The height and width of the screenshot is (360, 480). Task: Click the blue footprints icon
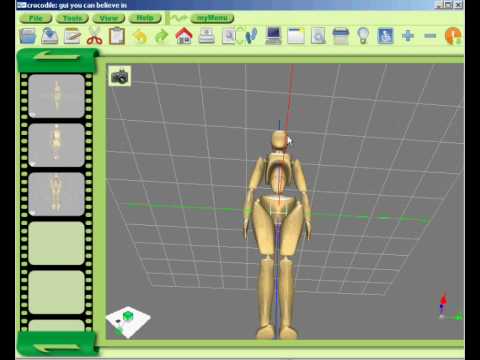click(251, 36)
